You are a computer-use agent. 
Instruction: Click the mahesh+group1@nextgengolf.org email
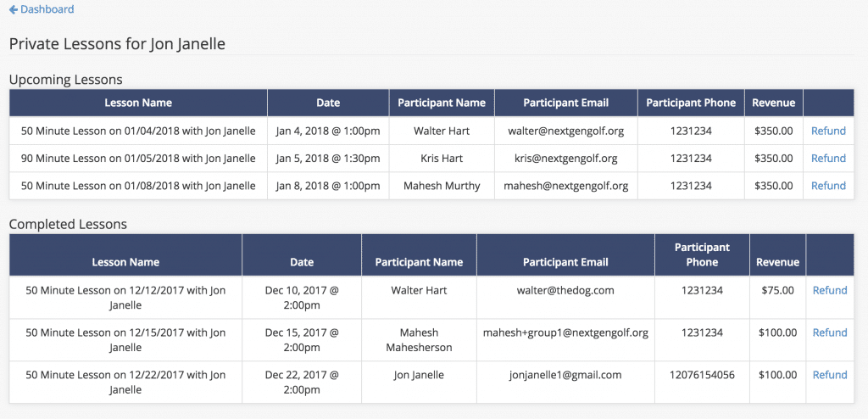click(565, 332)
